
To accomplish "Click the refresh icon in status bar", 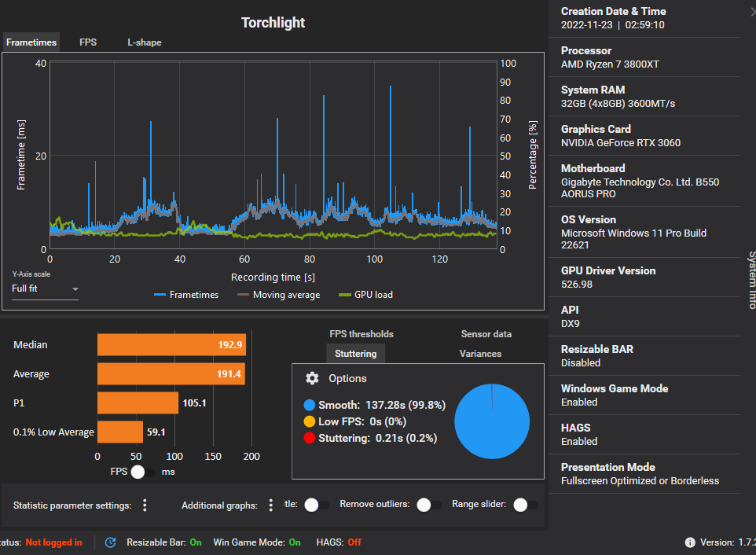I will click(110, 542).
